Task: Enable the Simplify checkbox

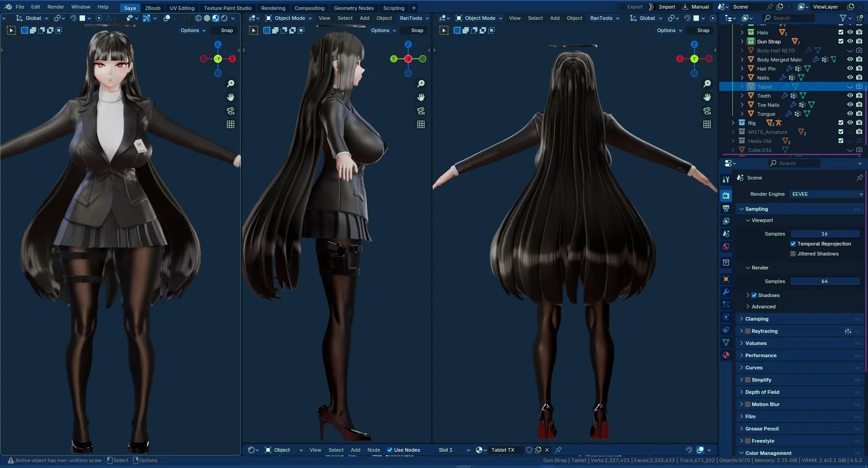Action: pos(748,380)
